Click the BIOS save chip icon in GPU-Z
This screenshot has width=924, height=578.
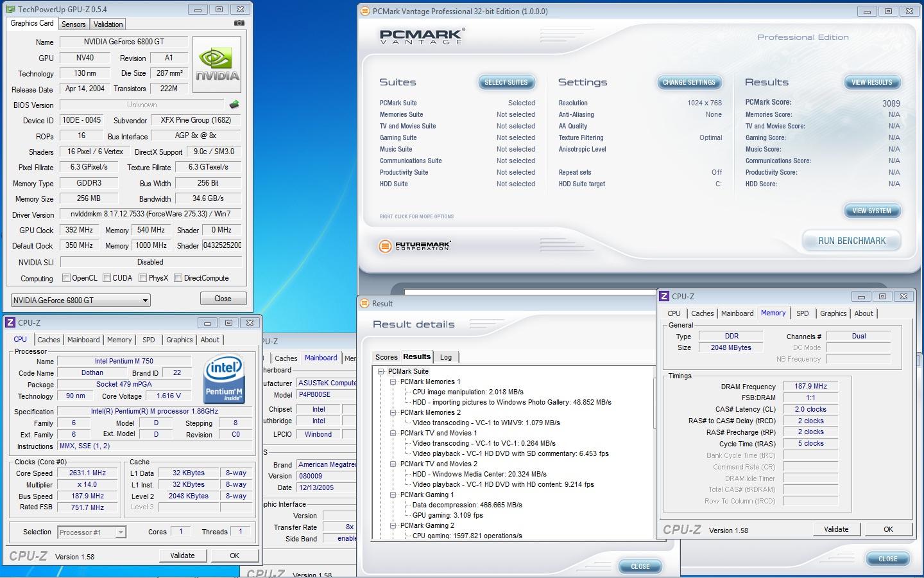pos(234,104)
